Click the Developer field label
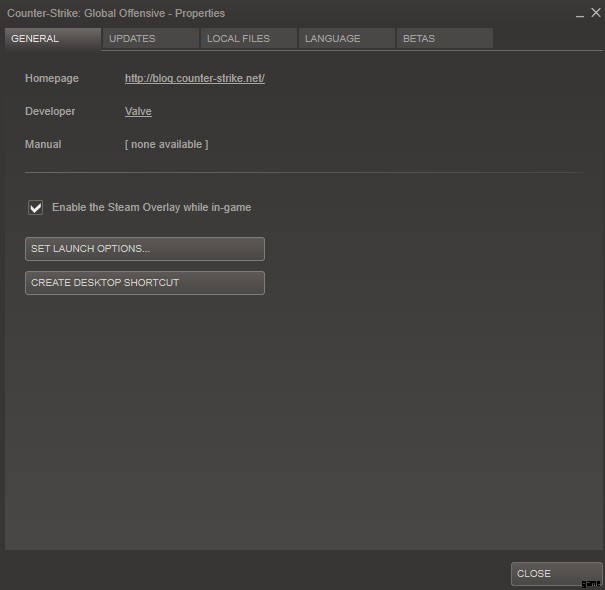Image resolution: width=605 pixels, height=590 pixels. tap(50, 111)
